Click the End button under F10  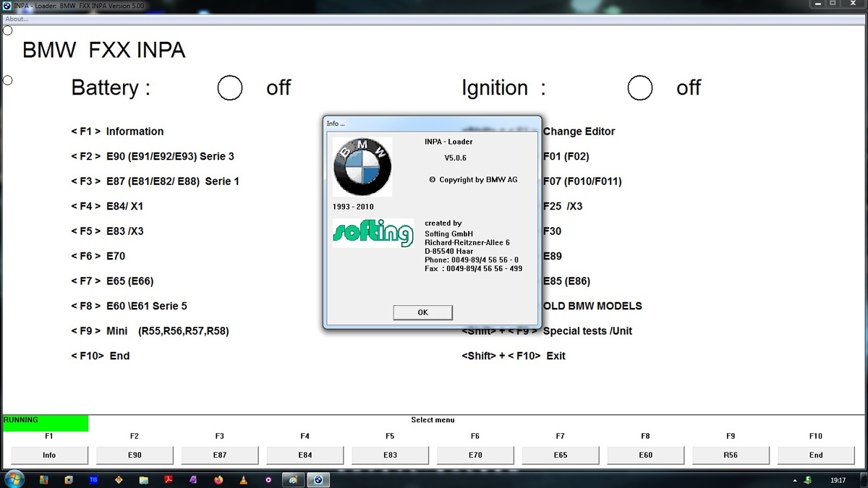point(816,455)
